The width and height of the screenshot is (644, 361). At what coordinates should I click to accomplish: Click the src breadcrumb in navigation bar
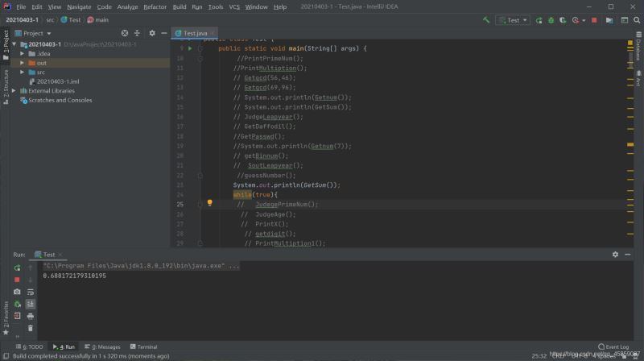click(x=50, y=19)
